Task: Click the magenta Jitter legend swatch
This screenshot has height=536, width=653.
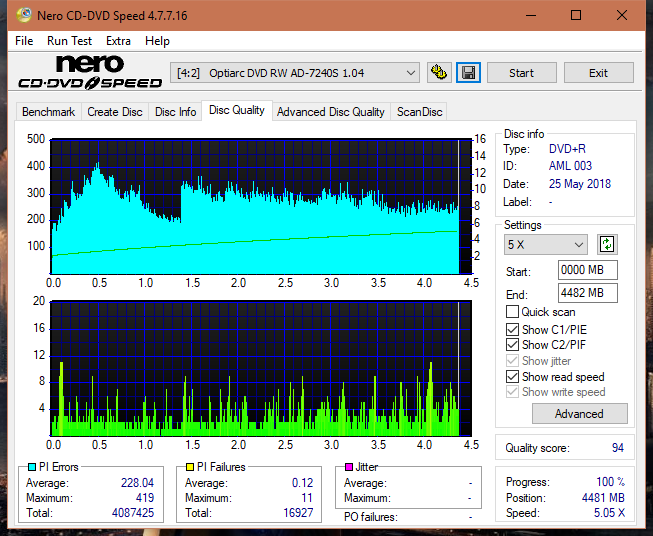Action: tap(349, 467)
